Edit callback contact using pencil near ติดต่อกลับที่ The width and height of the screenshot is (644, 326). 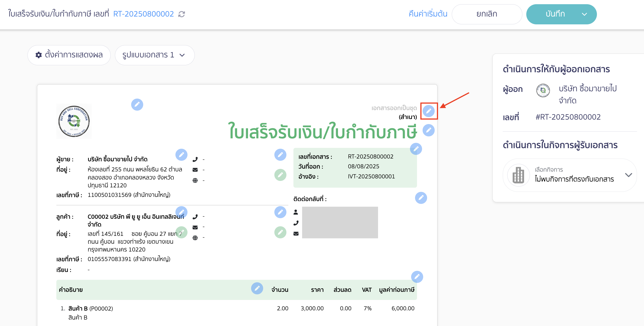(x=421, y=198)
